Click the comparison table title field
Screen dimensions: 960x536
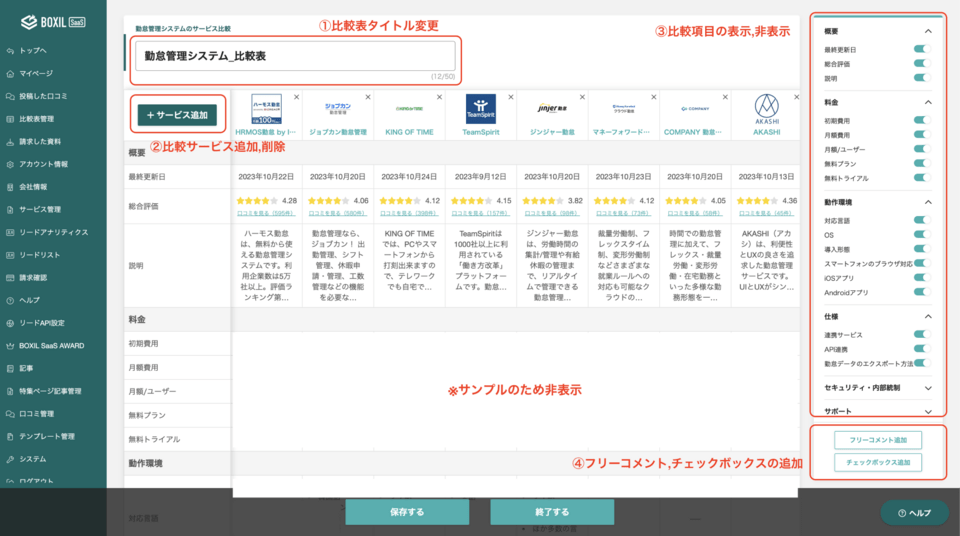coord(296,57)
